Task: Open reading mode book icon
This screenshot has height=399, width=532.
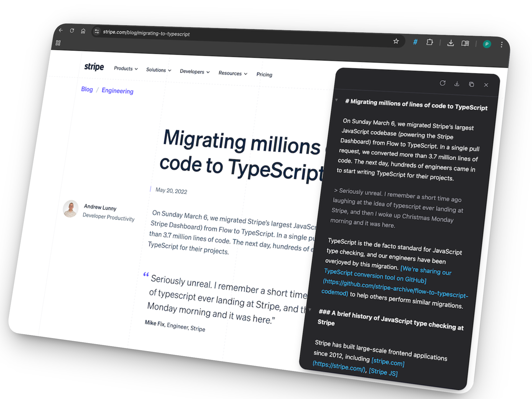Action: click(465, 43)
